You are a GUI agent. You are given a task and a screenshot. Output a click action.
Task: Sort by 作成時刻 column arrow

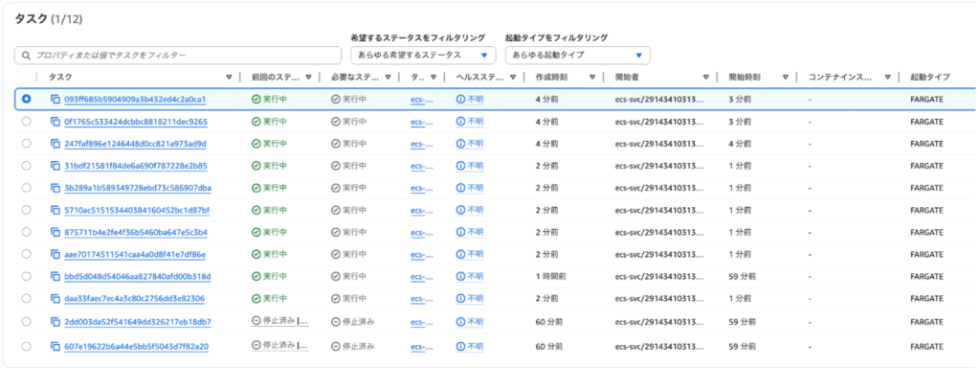coord(591,77)
